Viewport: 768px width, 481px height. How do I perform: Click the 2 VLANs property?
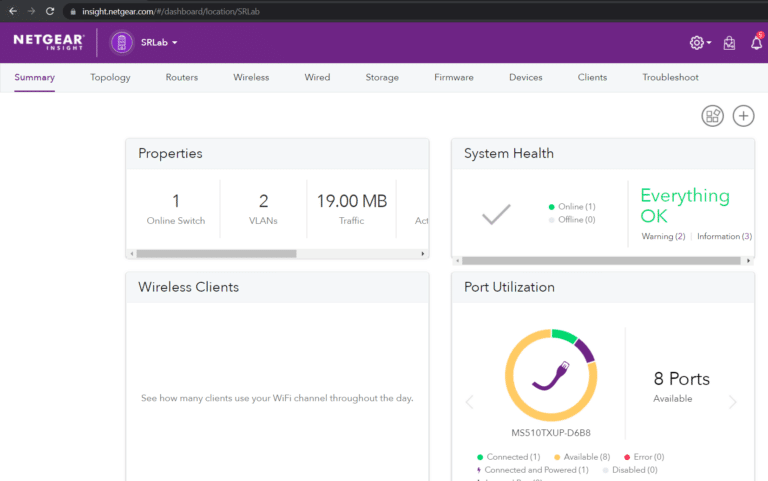264,209
